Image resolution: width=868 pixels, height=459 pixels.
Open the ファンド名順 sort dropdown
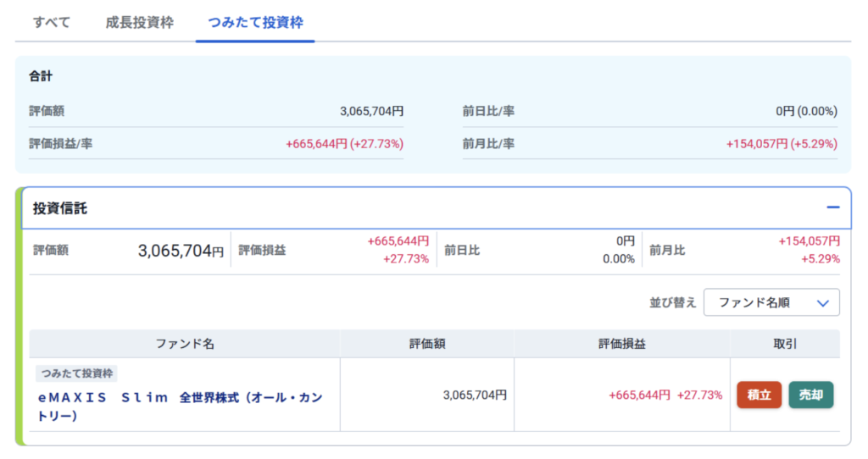point(771,302)
